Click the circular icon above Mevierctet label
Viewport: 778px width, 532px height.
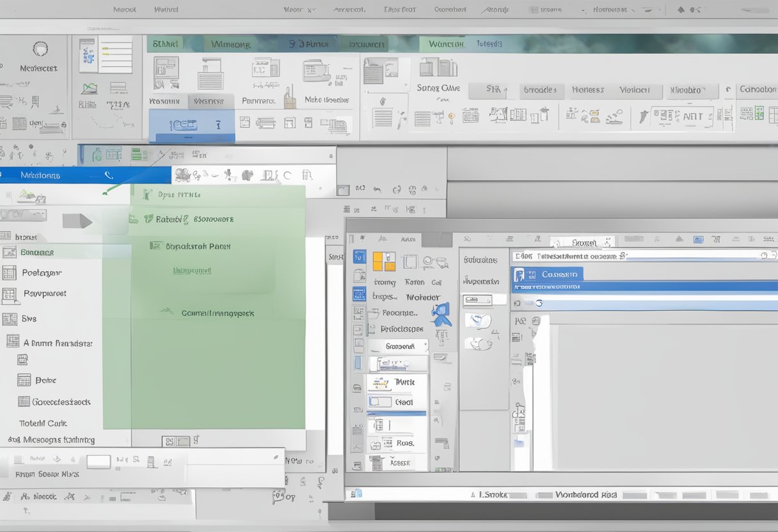40,49
